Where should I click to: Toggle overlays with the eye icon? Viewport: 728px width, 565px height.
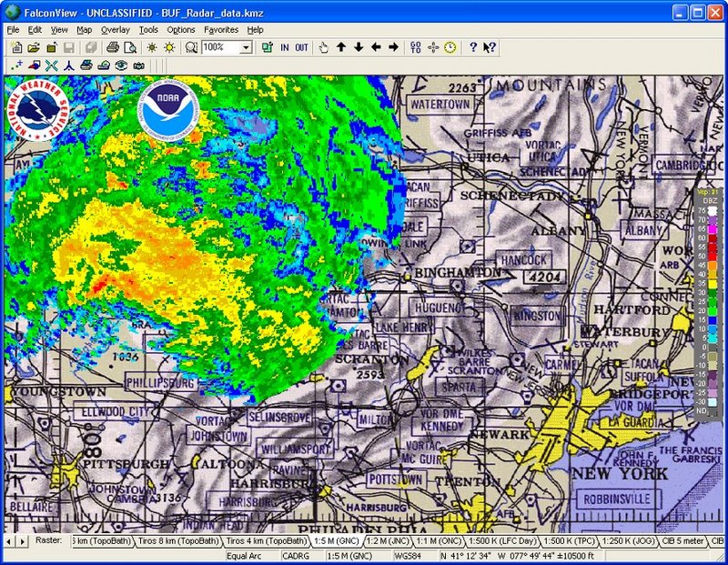120,66
